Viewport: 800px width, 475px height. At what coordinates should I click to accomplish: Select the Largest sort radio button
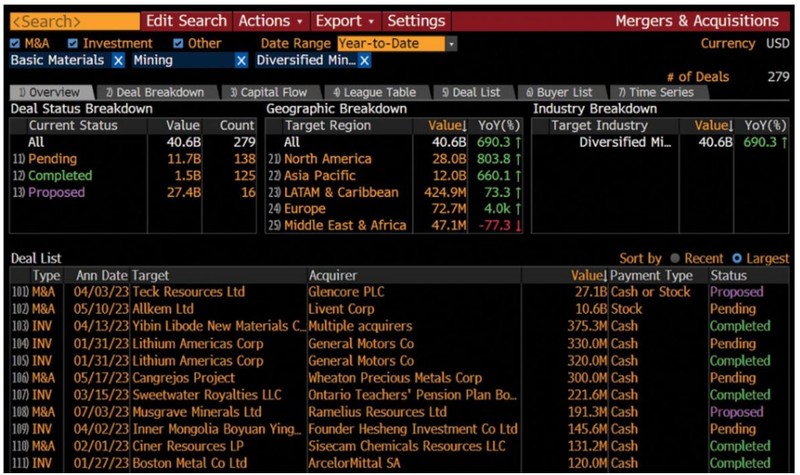tap(737, 259)
